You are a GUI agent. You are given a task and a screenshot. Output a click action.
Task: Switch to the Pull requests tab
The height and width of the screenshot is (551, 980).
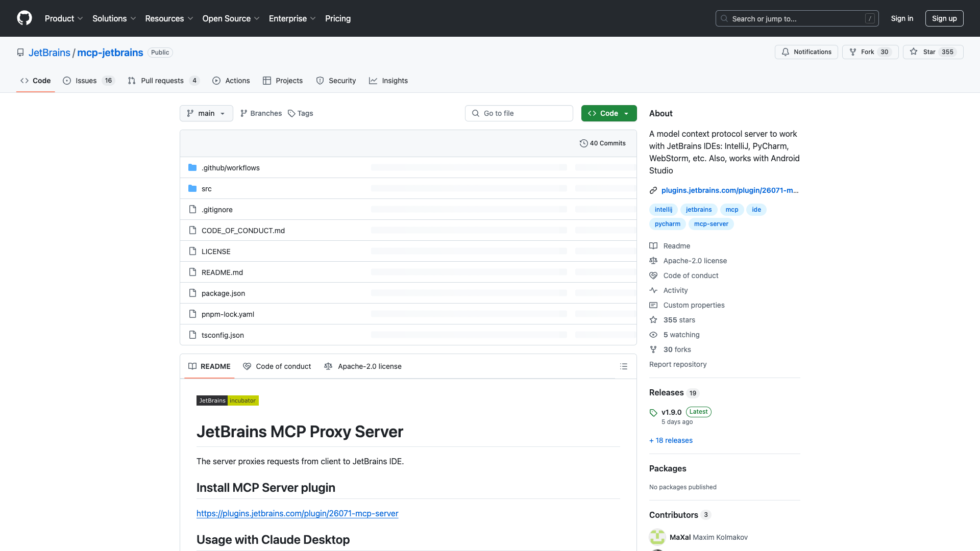162,81
